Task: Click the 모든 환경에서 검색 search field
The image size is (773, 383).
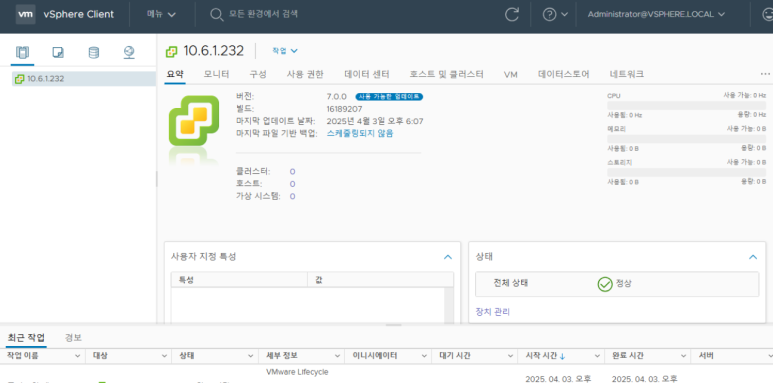Action: 263,14
